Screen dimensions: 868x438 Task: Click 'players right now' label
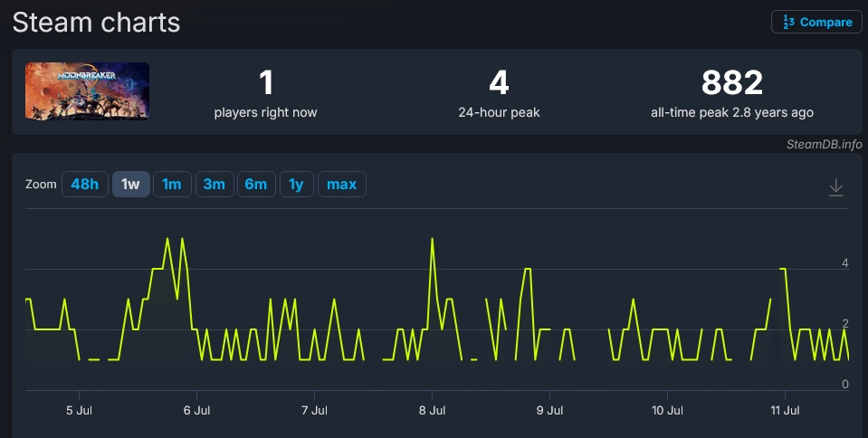pos(266,112)
